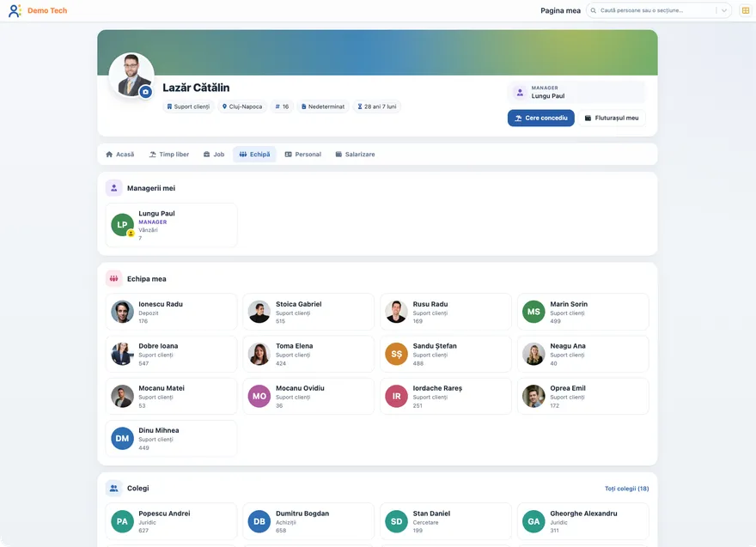Open the Job tab
The height and width of the screenshot is (547, 756).
pos(214,155)
